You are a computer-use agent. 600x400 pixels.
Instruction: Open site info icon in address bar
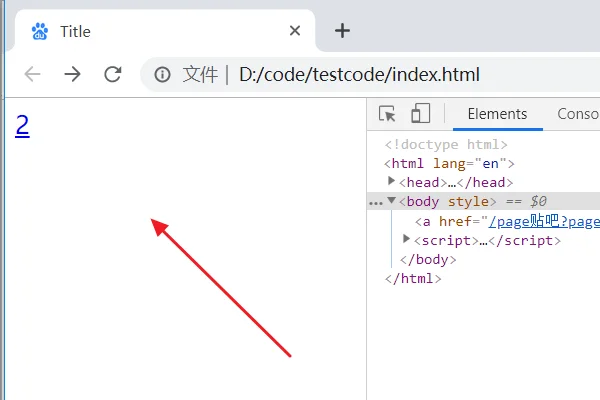162,74
